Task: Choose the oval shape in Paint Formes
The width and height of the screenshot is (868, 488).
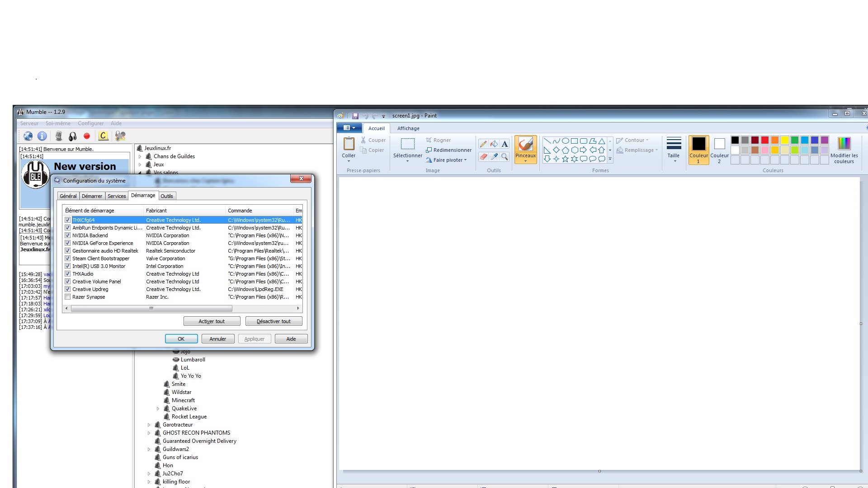Action: point(565,141)
